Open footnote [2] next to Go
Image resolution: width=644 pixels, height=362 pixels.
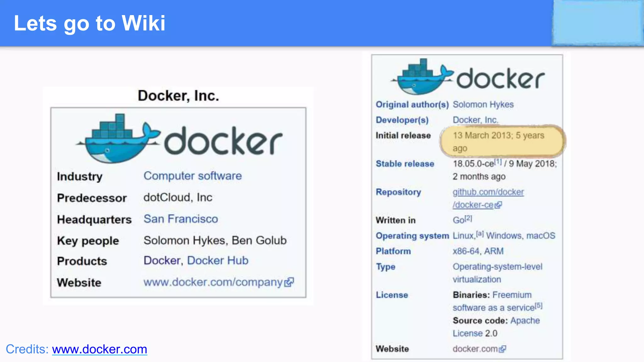pyautogui.click(x=469, y=218)
